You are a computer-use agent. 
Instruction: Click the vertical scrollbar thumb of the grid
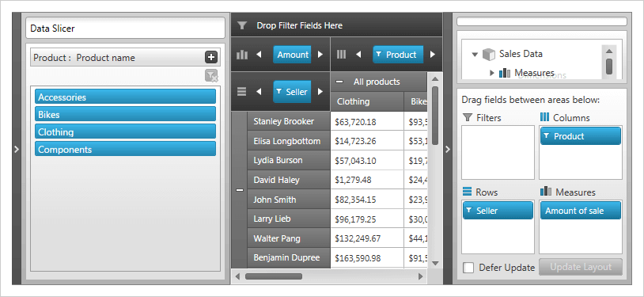[x=435, y=115]
